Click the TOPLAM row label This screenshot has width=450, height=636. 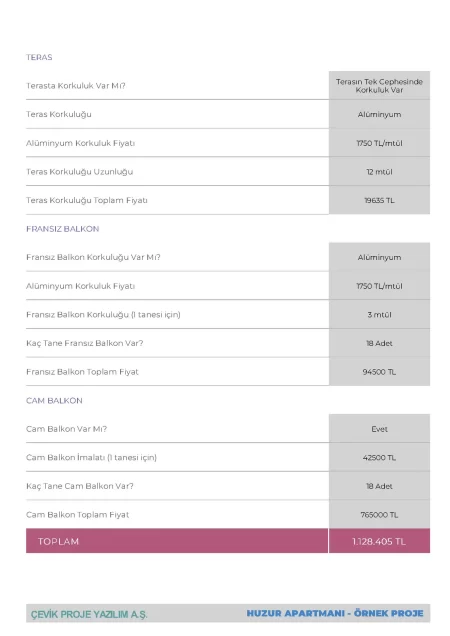(x=58, y=541)
